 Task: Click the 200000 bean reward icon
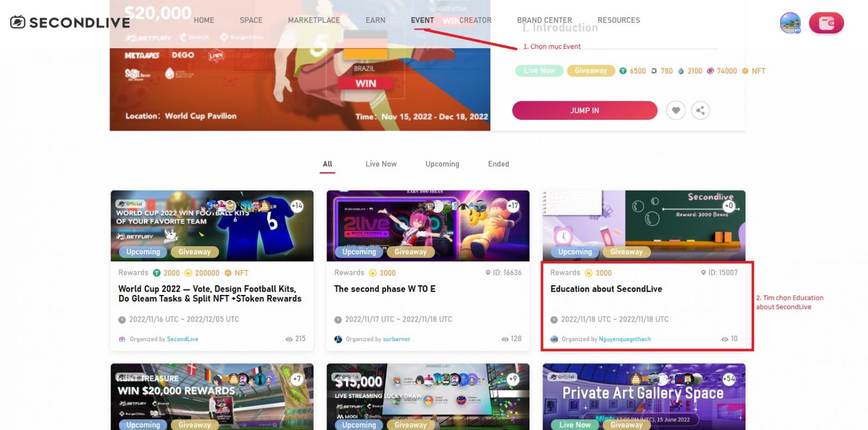[189, 273]
